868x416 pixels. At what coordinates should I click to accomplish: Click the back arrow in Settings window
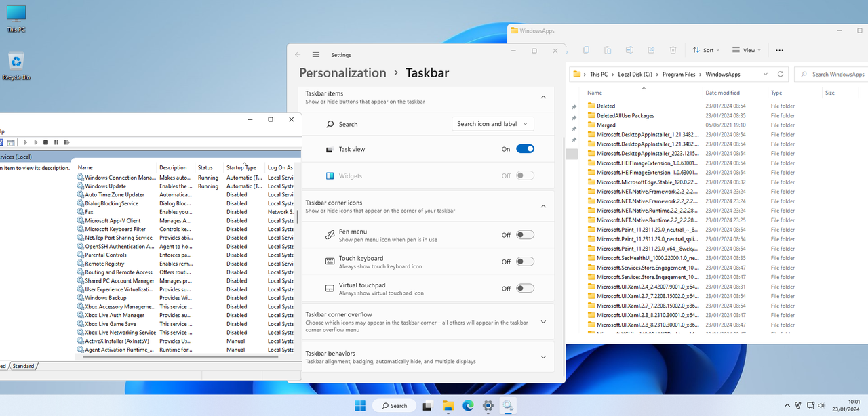(298, 55)
